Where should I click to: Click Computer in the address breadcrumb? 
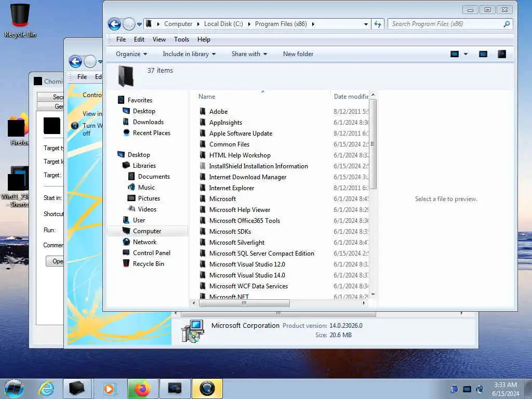pyautogui.click(x=178, y=24)
